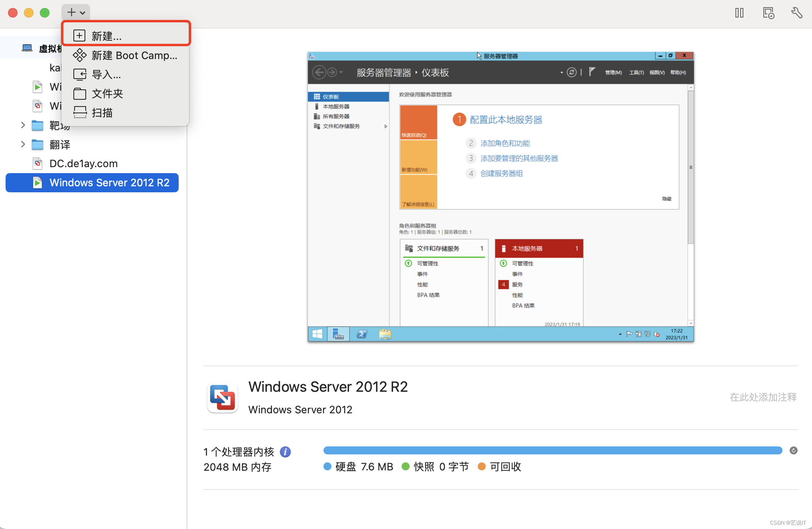Click the running VM icon of Windows Server 2012 R2
The width and height of the screenshot is (812, 529).
click(37, 183)
